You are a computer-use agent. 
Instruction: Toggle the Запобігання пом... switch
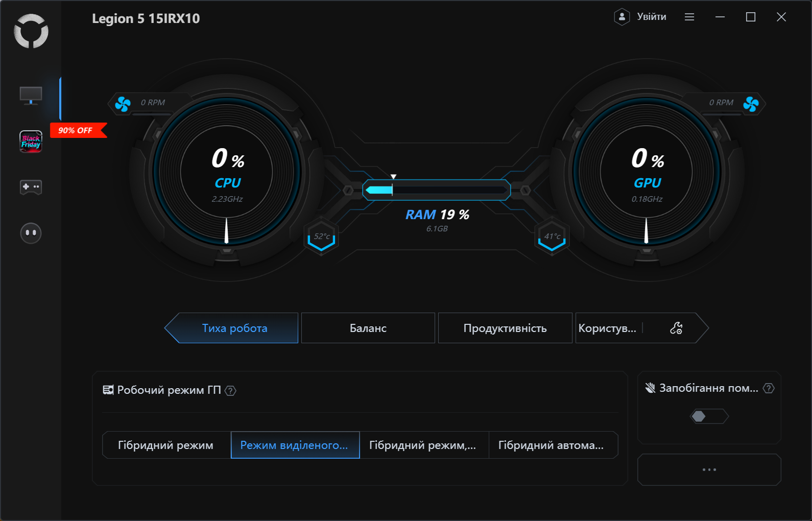point(709,416)
